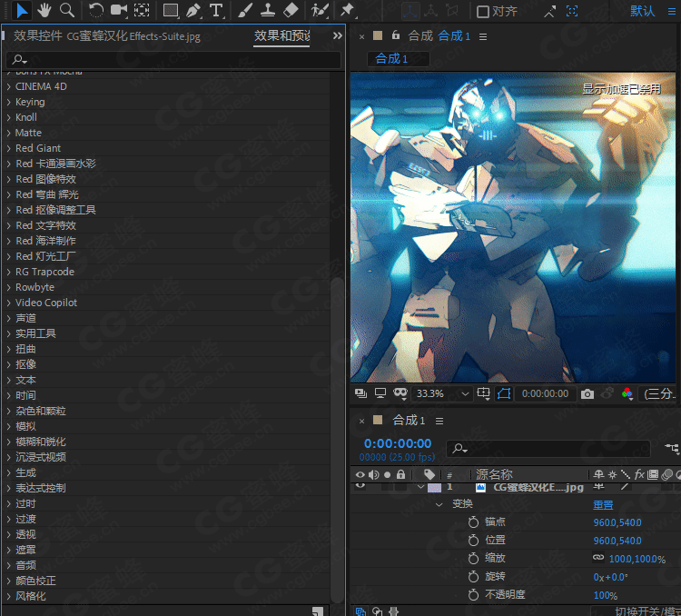Select the Pan Behind anchor point tool

(142, 10)
